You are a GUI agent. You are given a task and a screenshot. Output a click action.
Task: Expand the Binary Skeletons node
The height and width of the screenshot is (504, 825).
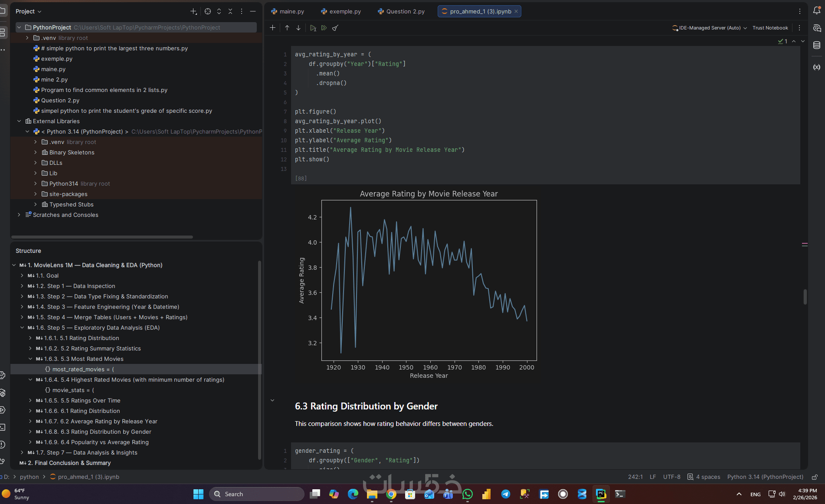[x=36, y=152]
